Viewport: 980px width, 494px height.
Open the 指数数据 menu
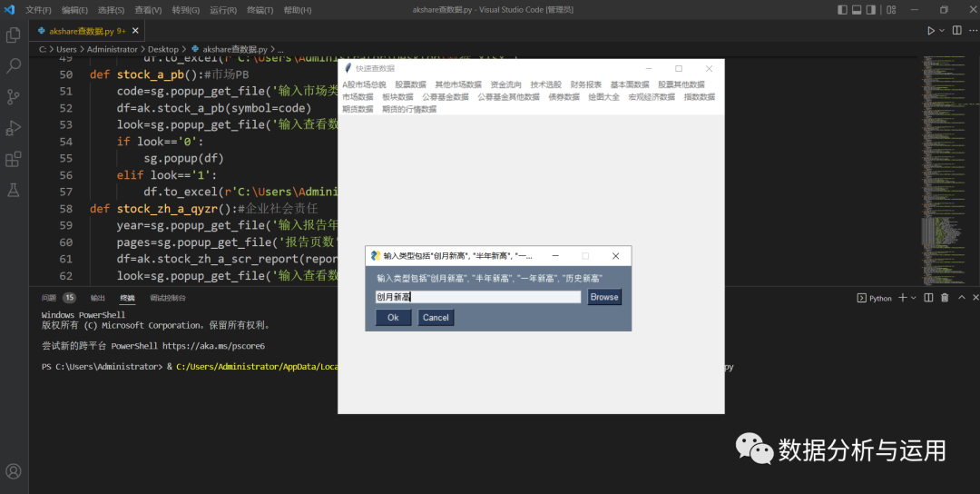[700, 97]
